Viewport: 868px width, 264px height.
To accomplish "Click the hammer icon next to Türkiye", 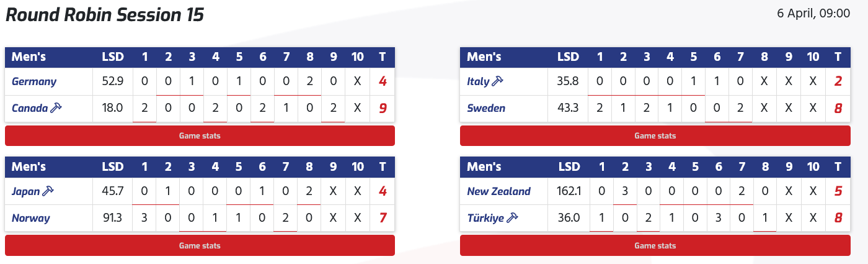I will tap(513, 218).
